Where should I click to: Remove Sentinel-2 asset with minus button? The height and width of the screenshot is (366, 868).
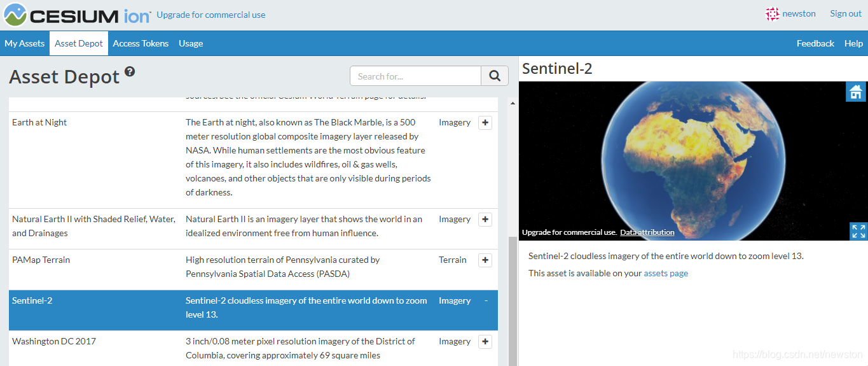[x=486, y=300]
